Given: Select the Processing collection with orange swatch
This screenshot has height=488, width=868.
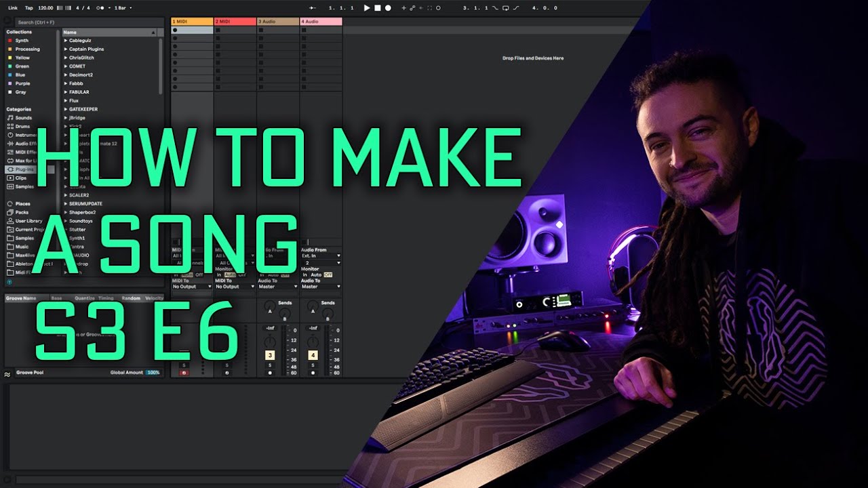Looking at the screenshot, I should (x=27, y=49).
